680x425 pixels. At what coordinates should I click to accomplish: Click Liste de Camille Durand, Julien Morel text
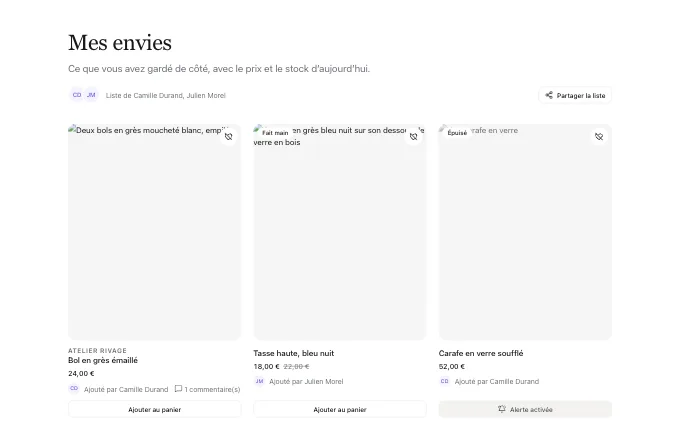pyautogui.click(x=166, y=95)
